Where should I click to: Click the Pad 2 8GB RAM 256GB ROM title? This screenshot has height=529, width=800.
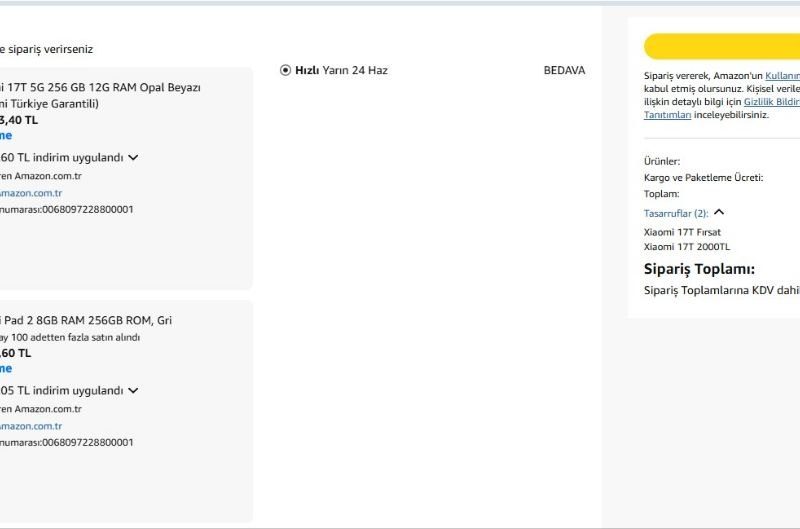coord(86,320)
